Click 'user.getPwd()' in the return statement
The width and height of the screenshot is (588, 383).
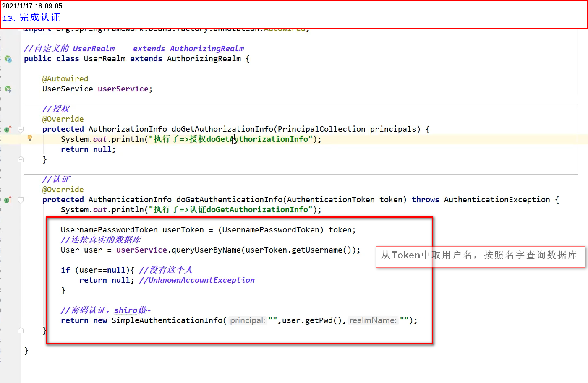coord(312,320)
